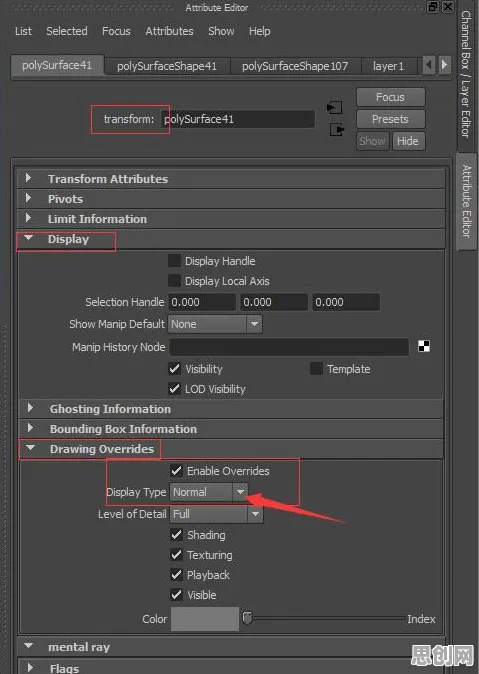Float the Attribute Editor window icon
Screen dimensions: 479x674
point(433,6)
